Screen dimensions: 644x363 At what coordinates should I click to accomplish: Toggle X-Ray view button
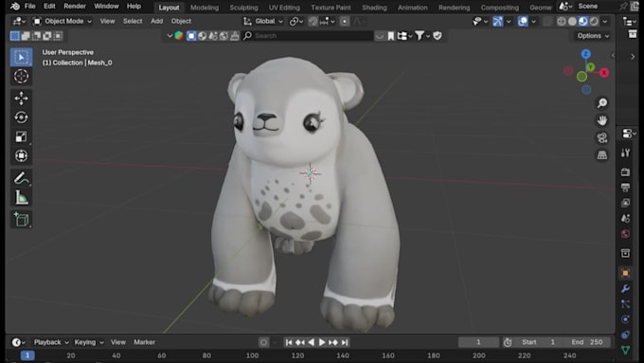coord(547,21)
